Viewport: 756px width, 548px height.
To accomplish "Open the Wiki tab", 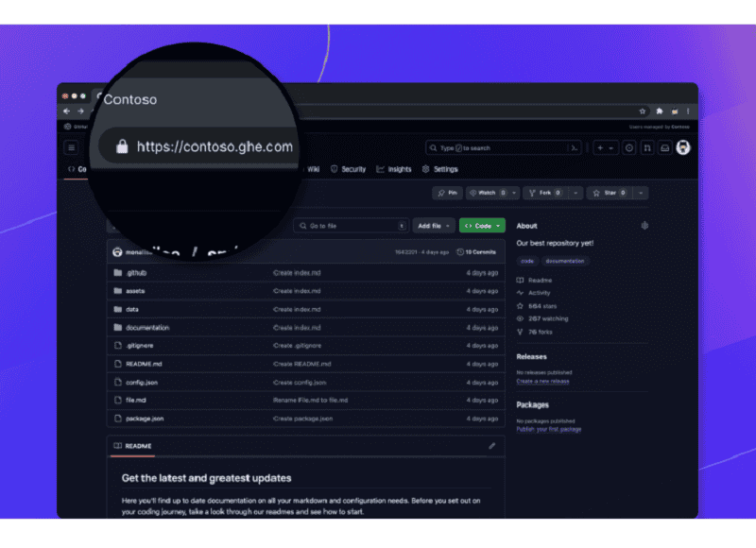I will point(314,169).
